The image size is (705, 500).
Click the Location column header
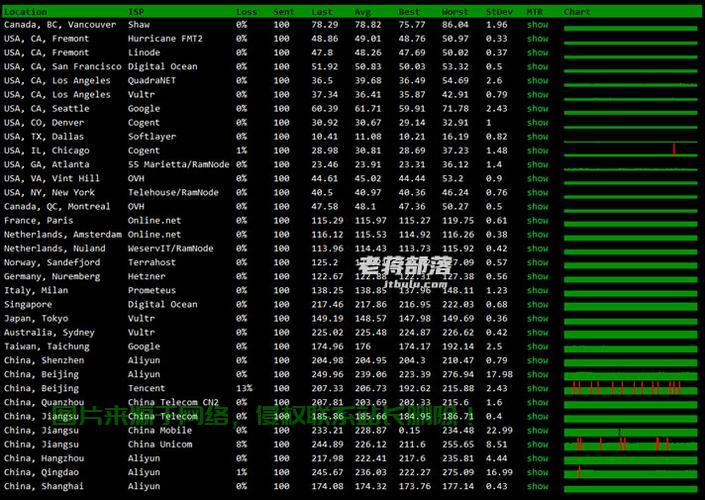(x=25, y=12)
